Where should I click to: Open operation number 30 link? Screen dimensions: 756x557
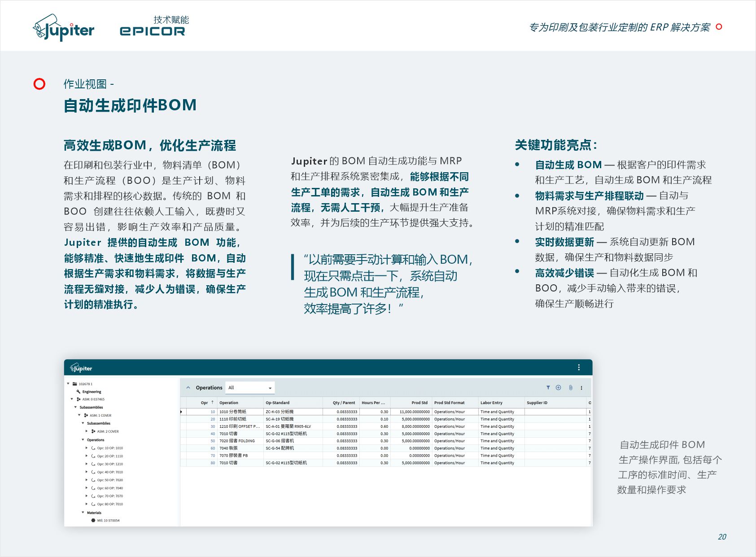click(x=213, y=426)
